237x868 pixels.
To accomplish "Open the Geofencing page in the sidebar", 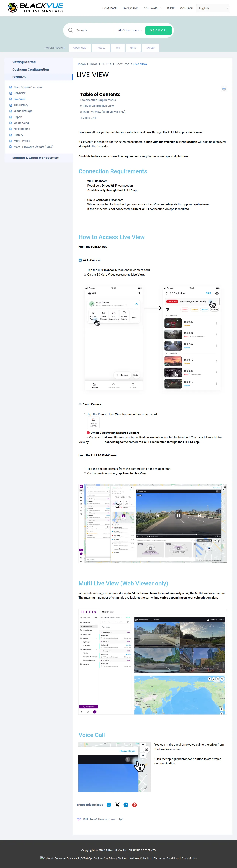I will 21,123.
